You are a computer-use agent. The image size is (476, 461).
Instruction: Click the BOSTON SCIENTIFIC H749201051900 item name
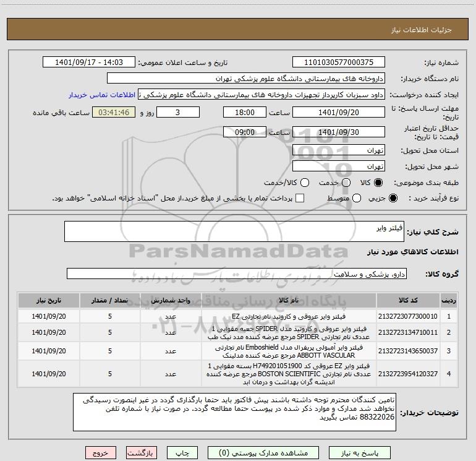(289, 374)
